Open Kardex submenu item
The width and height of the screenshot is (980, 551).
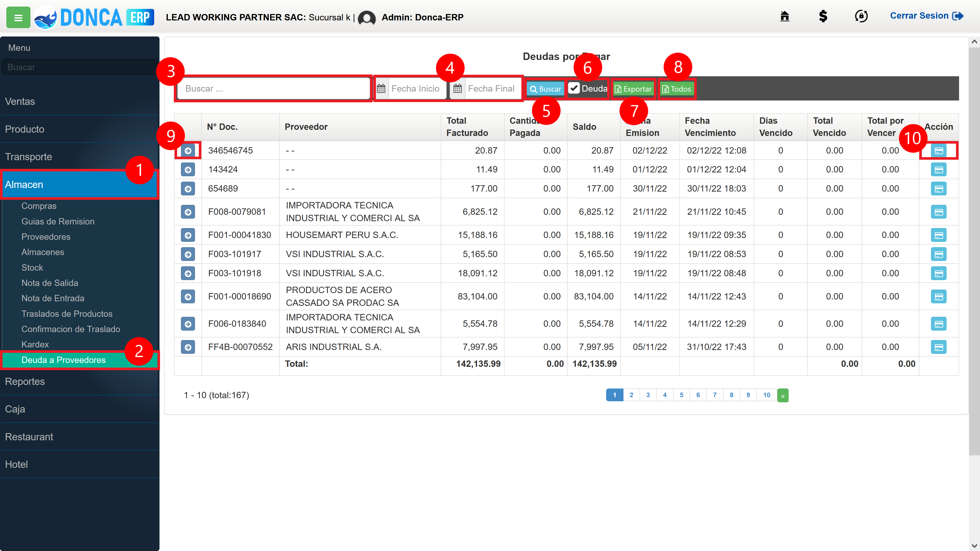click(35, 345)
